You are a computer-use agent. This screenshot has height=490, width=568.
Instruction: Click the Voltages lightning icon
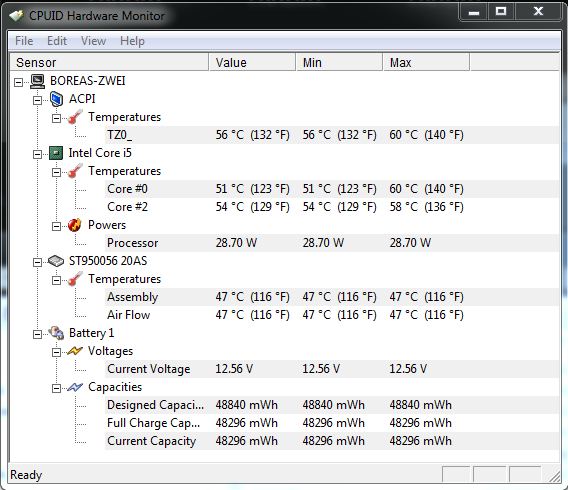click(x=75, y=351)
